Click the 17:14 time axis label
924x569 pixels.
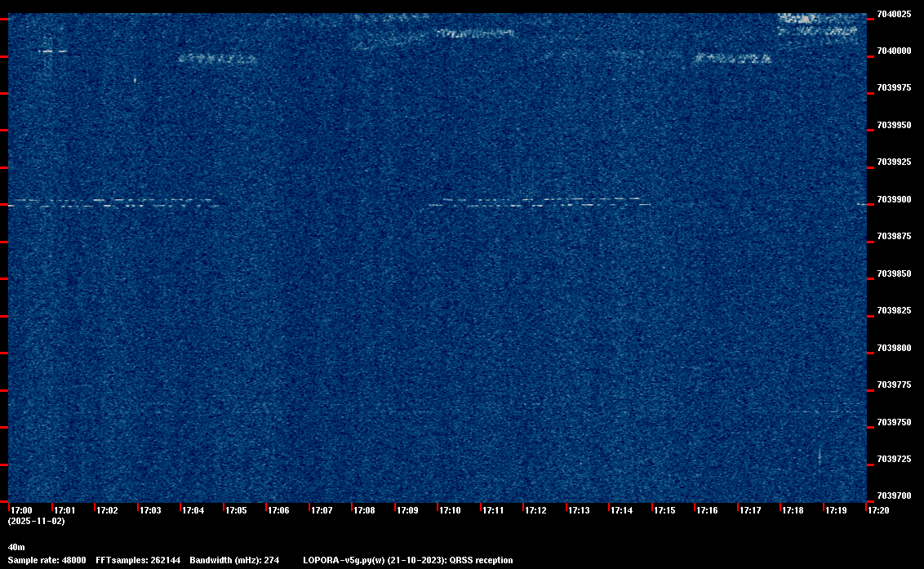622,510
